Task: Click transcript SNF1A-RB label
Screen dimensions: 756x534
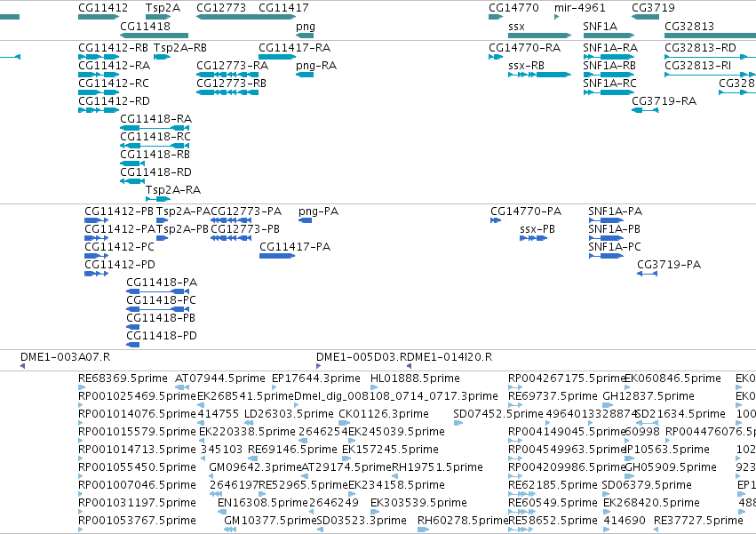Action: pos(609,66)
